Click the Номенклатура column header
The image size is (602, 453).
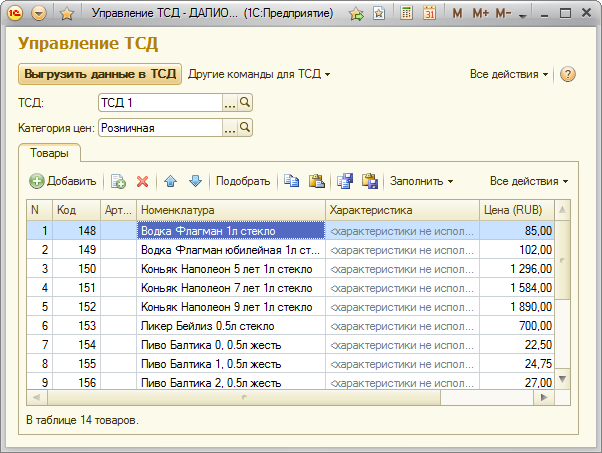tap(231, 210)
